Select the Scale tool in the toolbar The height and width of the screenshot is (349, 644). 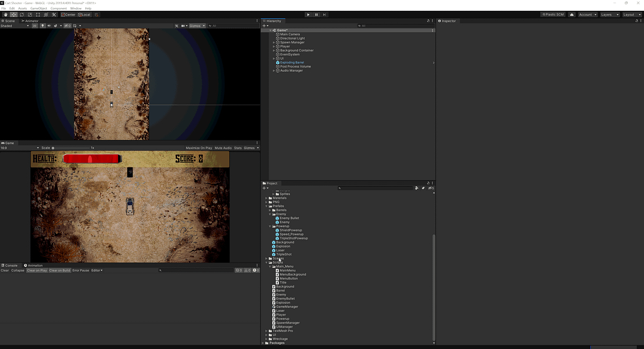tap(30, 14)
